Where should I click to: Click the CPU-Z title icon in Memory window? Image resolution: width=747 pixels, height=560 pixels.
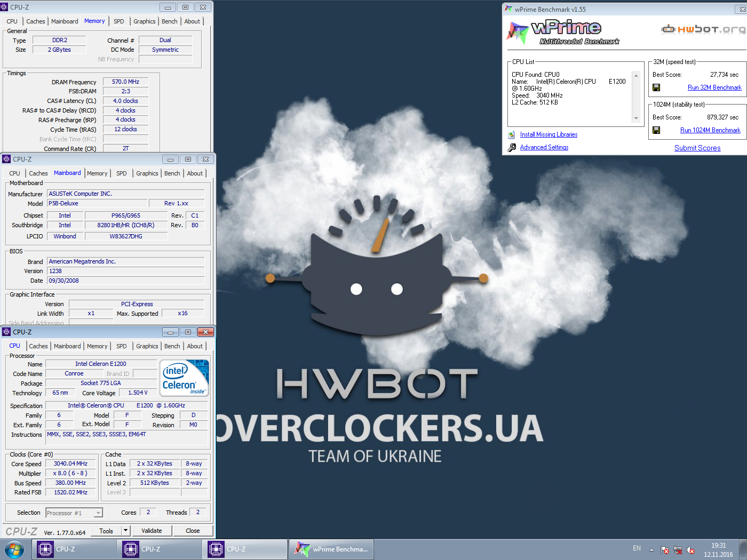coord(5,7)
